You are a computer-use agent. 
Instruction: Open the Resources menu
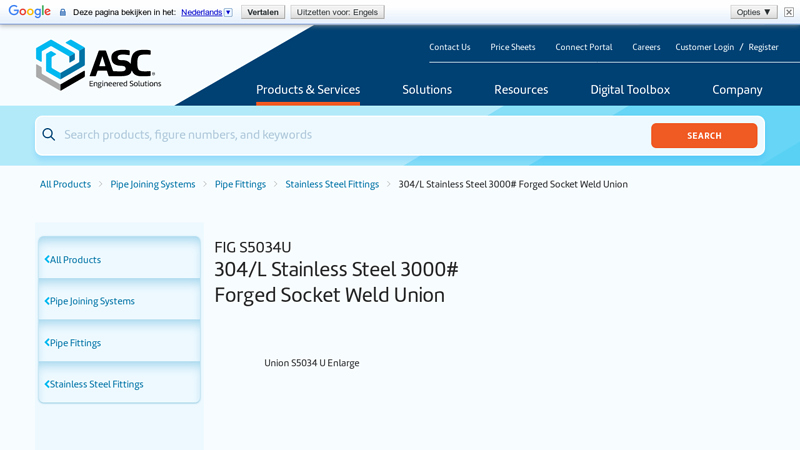[x=521, y=90]
